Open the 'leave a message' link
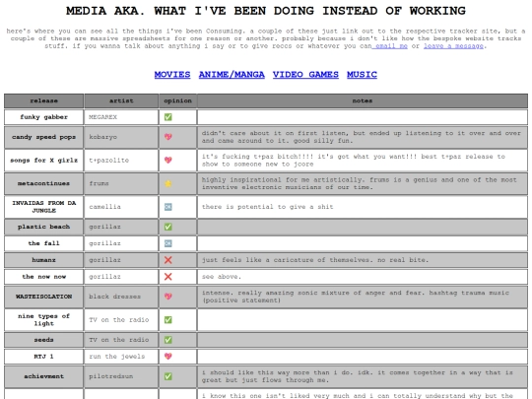This screenshot has height=399, width=532. 453,45
